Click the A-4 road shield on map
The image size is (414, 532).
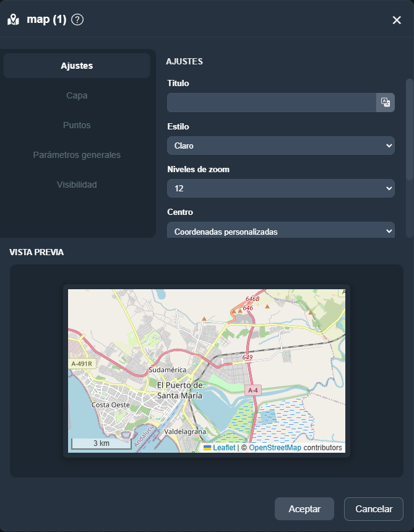(x=252, y=390)
